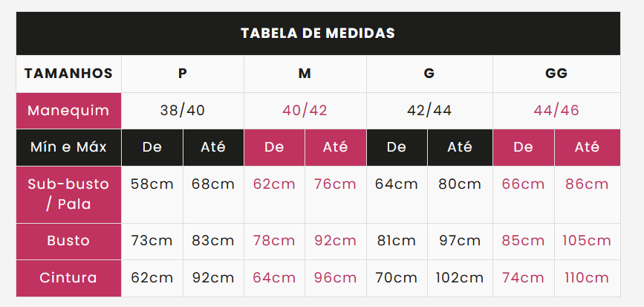Click the 42/44 manequim cell
Image resolution: width=644 pixels, height=307 pixels.
(x=429, y=111)
